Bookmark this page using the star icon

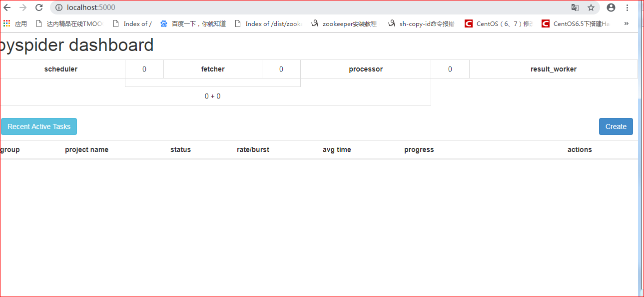click(591, 7)
